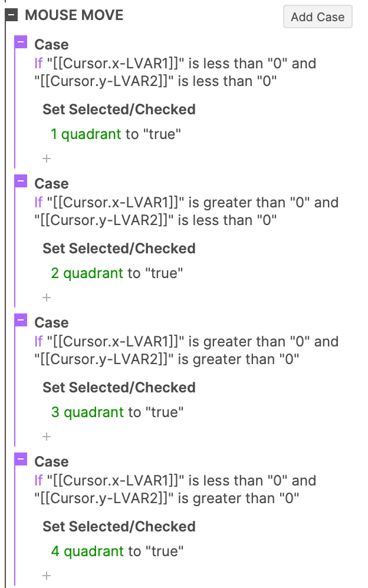
Task: Add action with plus below 4 quadrant
Action: pyautogui.click(x=47, y=576)
